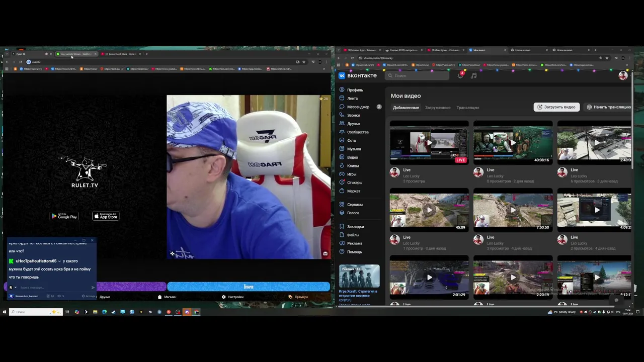Send the chat message with arrow icon
The image size is (644, 362).
pyautogui.click(x=93, y=288)
